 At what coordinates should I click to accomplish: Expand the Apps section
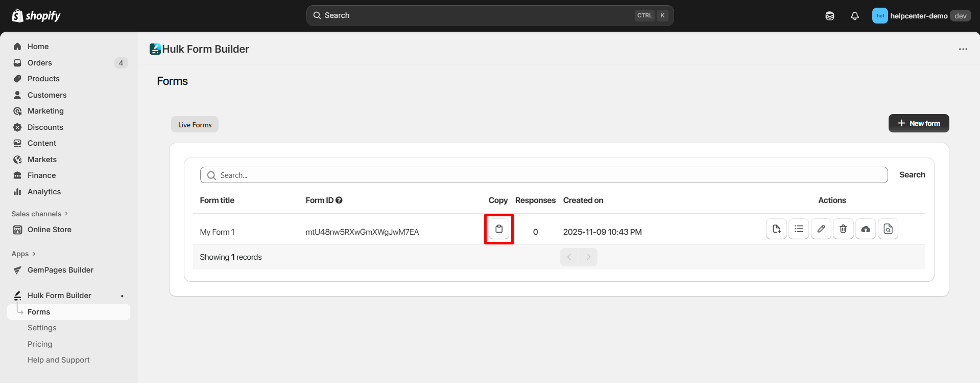[x=23, y=254]
